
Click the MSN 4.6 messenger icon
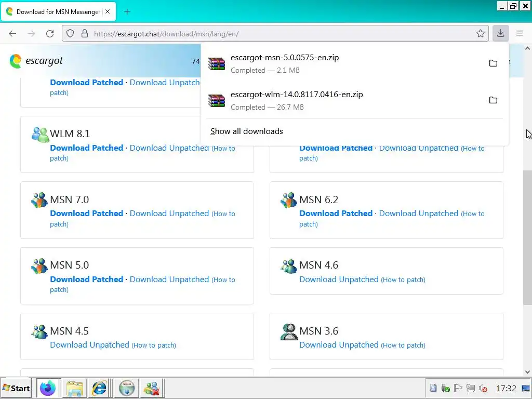tap(289, 265)
